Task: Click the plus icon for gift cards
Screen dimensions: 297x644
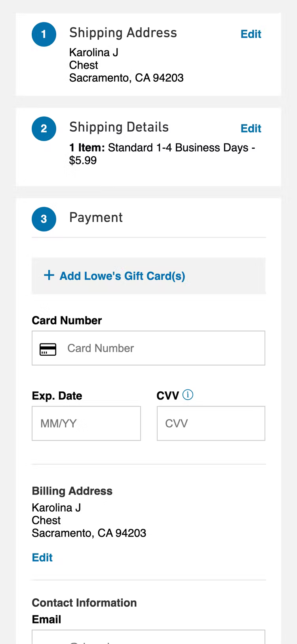Action: tap(49, 275)
